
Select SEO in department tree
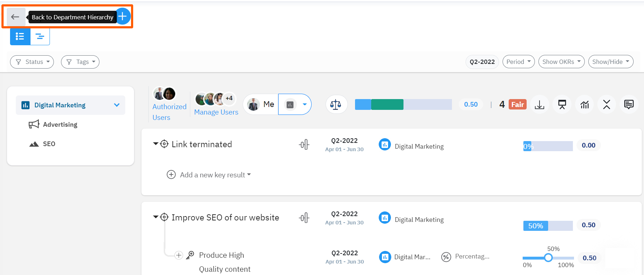click(49, 144)
